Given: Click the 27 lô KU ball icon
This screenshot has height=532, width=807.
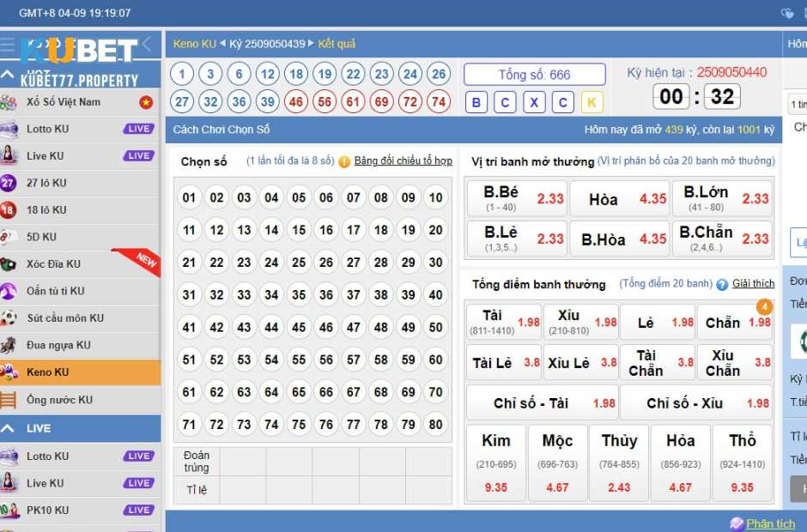Looking at the screenshot, I should (x=8, y=183).
